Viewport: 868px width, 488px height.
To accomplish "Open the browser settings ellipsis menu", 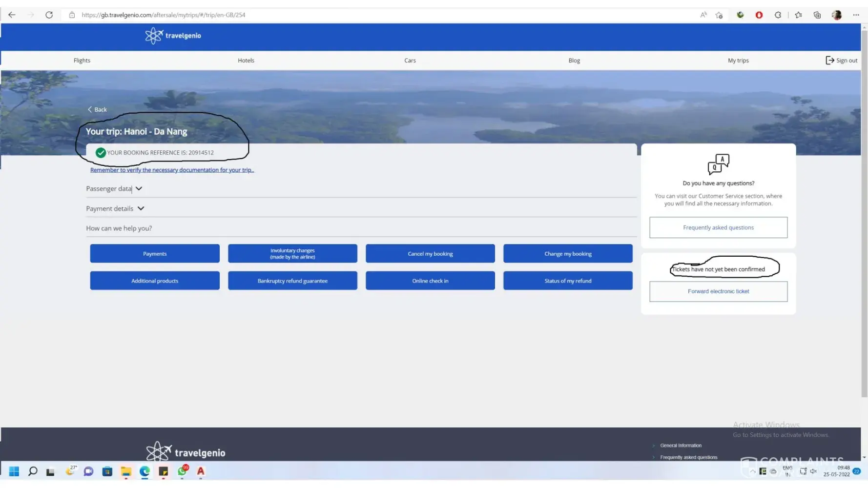I will [856, 15].
